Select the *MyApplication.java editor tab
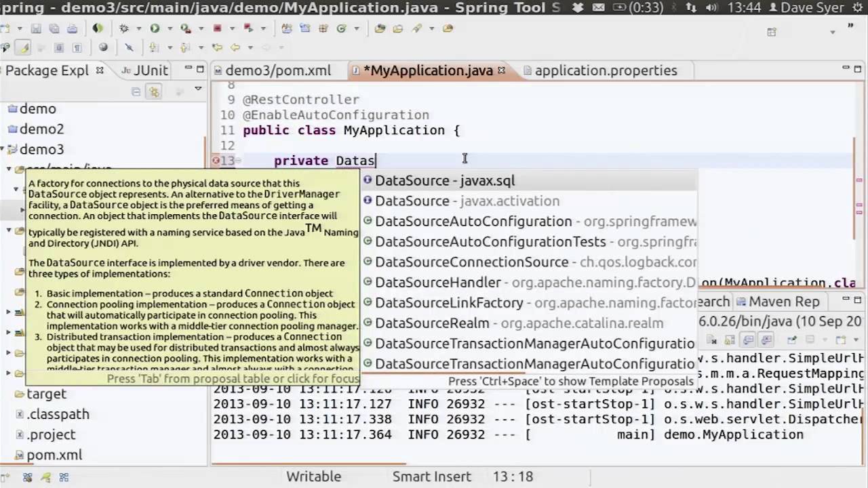The width and height of the screenshot is (868, 488). tap(429, 70)
